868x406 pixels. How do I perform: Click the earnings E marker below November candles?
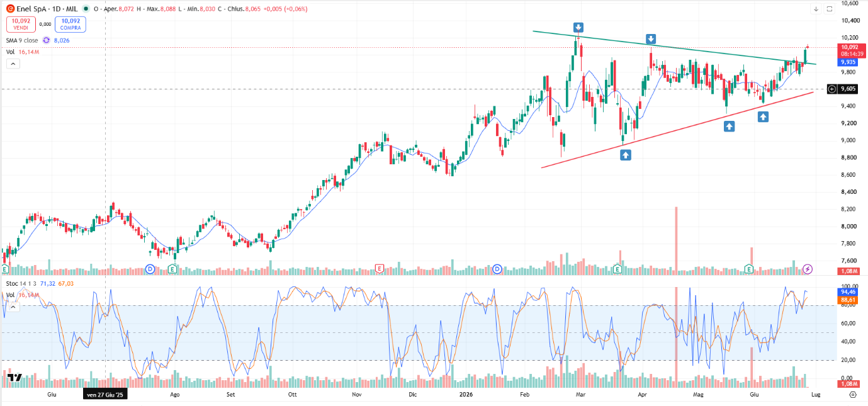379,269
